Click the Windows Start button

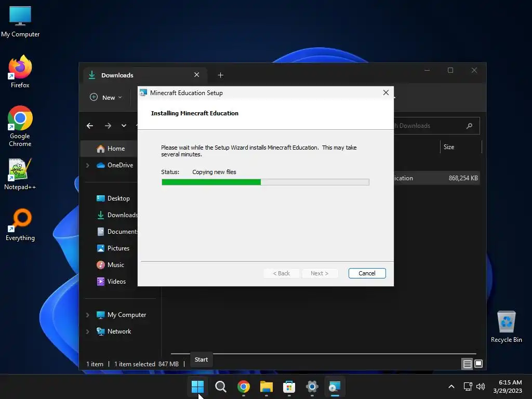(x=197, y=387)
